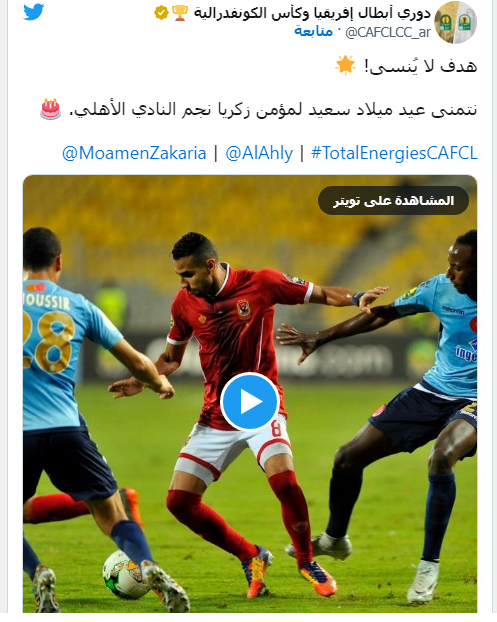The height and width of the screenshot is (622, 497).
Task: Open the @AlAhly mention
Action: 259,153
